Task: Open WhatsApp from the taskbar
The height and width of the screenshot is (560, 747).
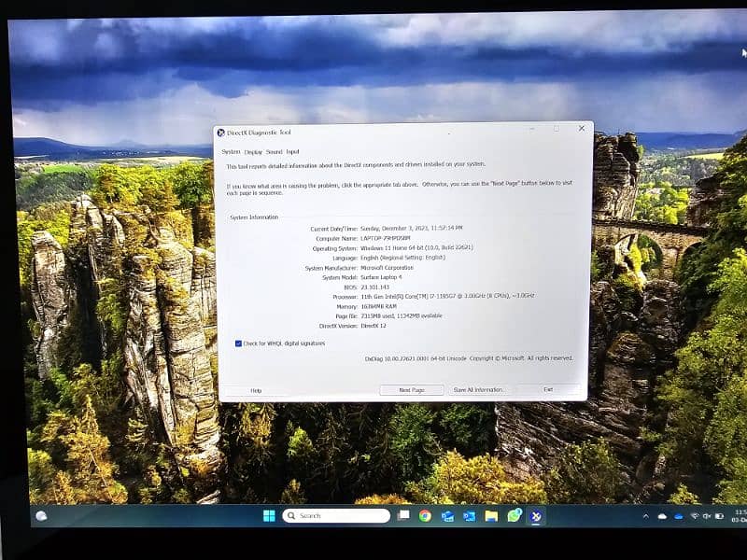Action: (x=514, y=515)
